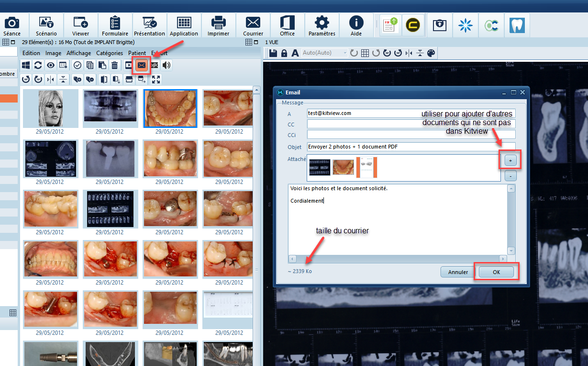The height and width of the screenshot is (366, 588).
Task: Click the Annuler button
Action: (458, 272)
